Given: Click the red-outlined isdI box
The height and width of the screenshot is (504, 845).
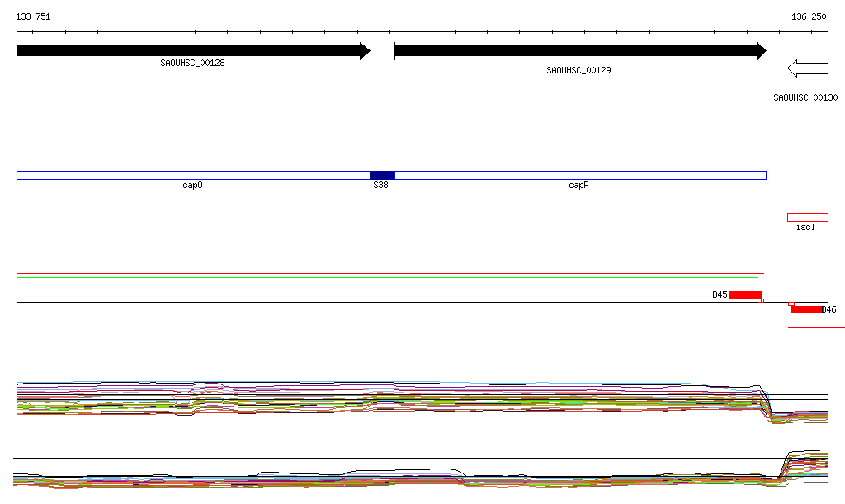Looking at the screenshot, I should [807, 218].
